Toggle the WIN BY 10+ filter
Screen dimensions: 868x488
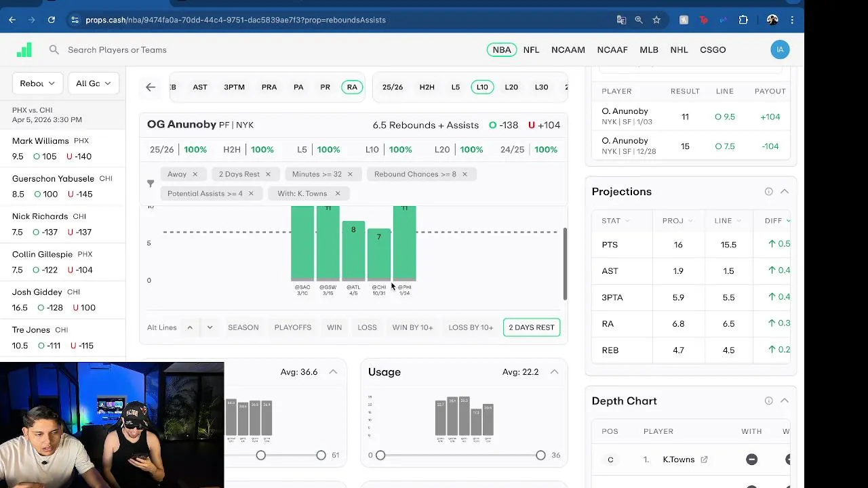[412, 327]
